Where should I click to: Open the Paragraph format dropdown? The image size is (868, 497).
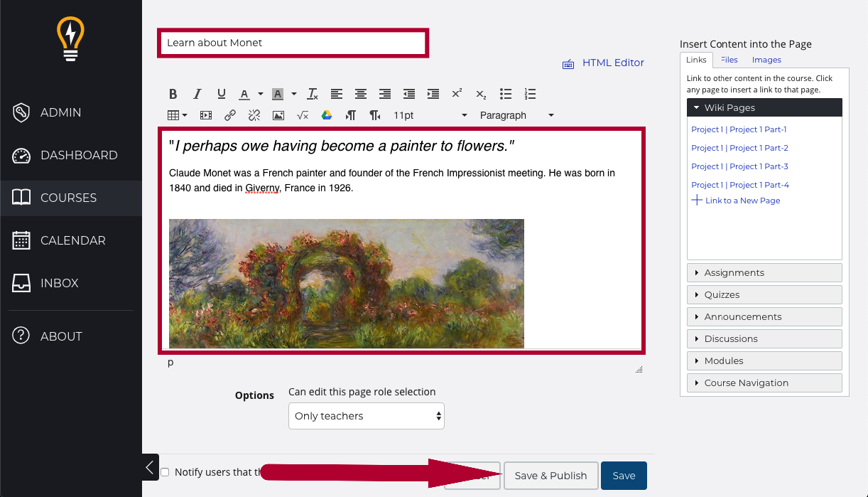point(516,115)
